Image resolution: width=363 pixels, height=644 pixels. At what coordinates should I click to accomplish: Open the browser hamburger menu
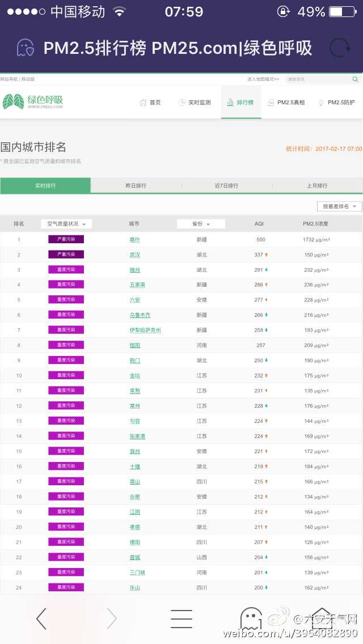point(181,618)
